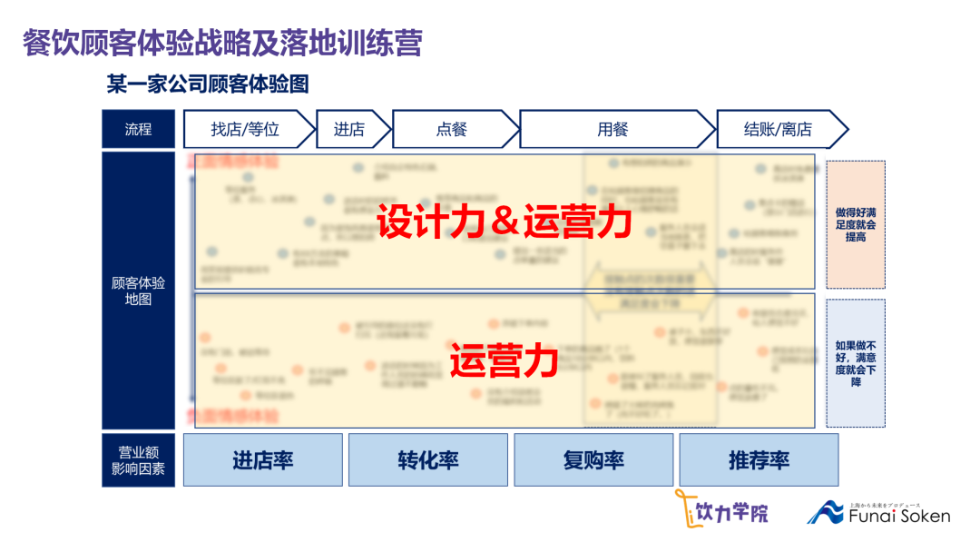The image size is (980, 552).
Task: Select the 找店/等位 process step arrow
Action: pos(247,129)
